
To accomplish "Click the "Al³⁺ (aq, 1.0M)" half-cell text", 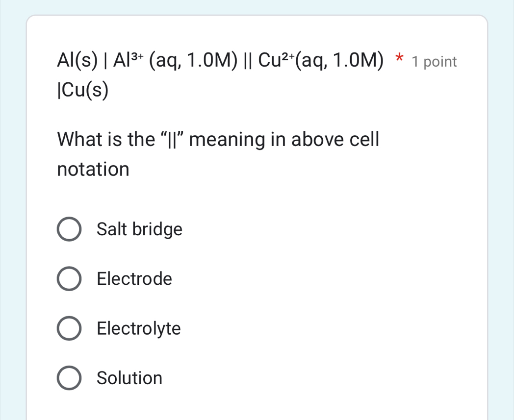I will [175, 61].
